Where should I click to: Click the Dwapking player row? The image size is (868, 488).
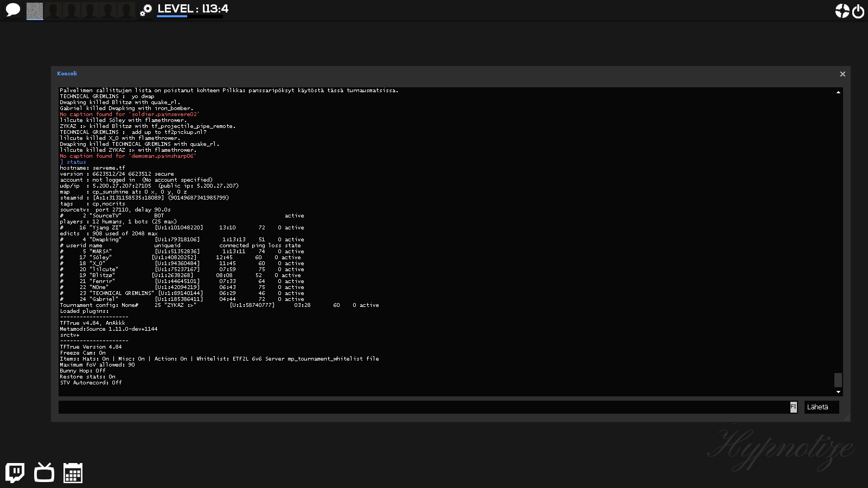coord(182,240)
